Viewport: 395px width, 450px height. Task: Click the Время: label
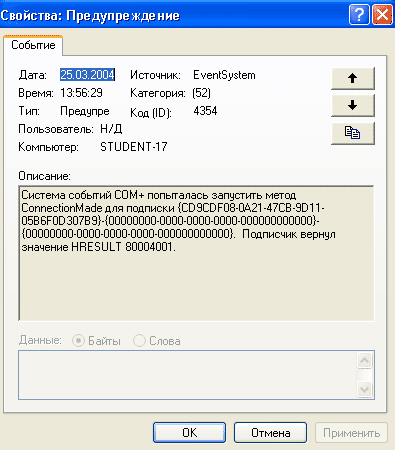click(36, 93)
